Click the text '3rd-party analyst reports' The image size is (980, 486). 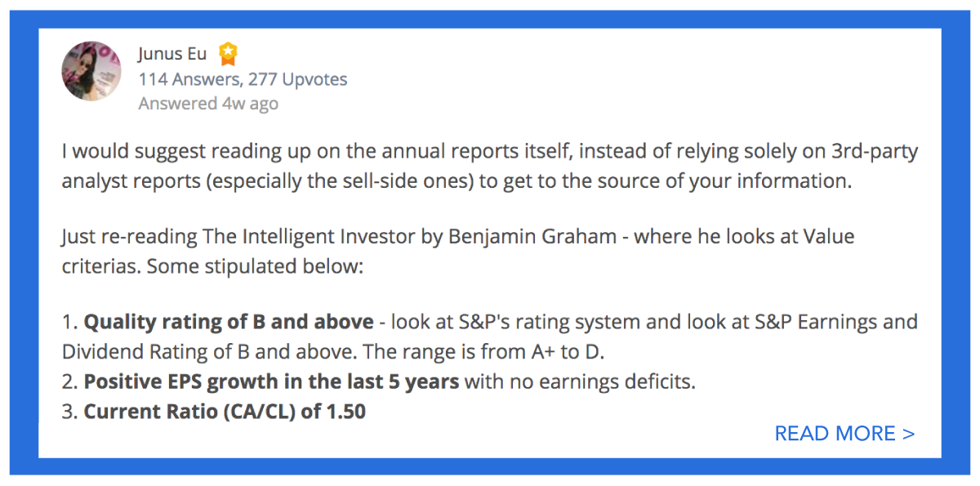[490, 167]
